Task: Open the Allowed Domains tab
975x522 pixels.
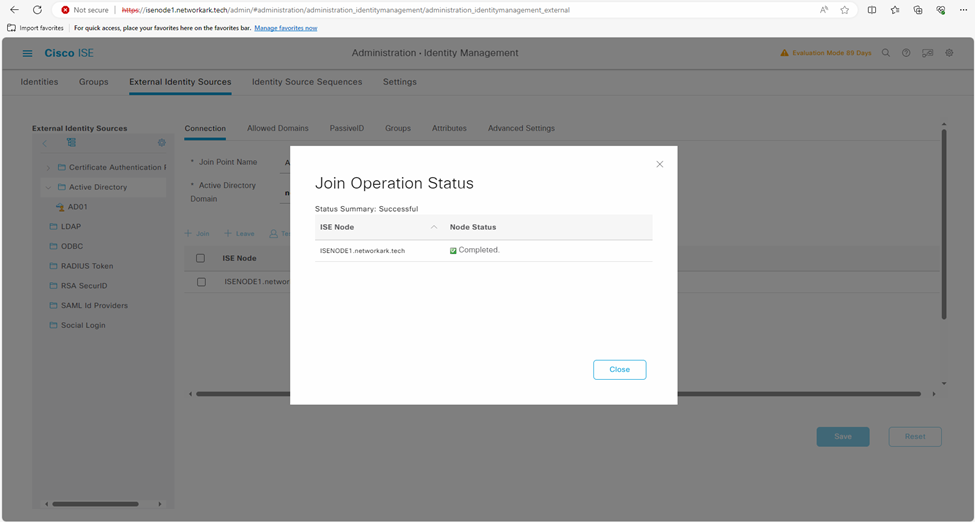Action: (277, 128)
